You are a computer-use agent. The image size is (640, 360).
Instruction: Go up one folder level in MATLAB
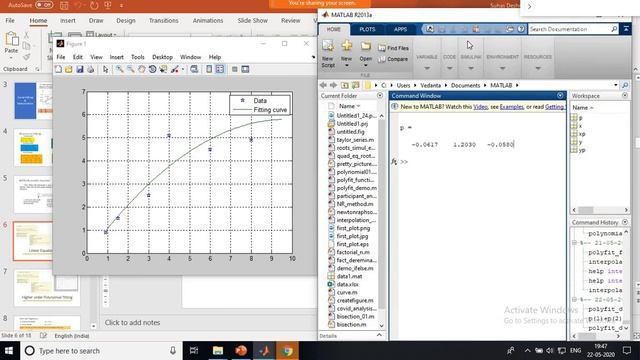coord(345,85)
